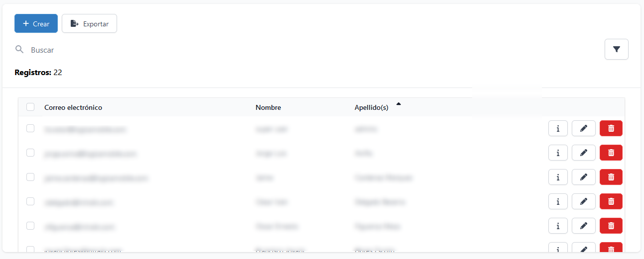644x259 pixels.
Task: Delete the first row using trash icon
Action: click(x=611, y=128)
